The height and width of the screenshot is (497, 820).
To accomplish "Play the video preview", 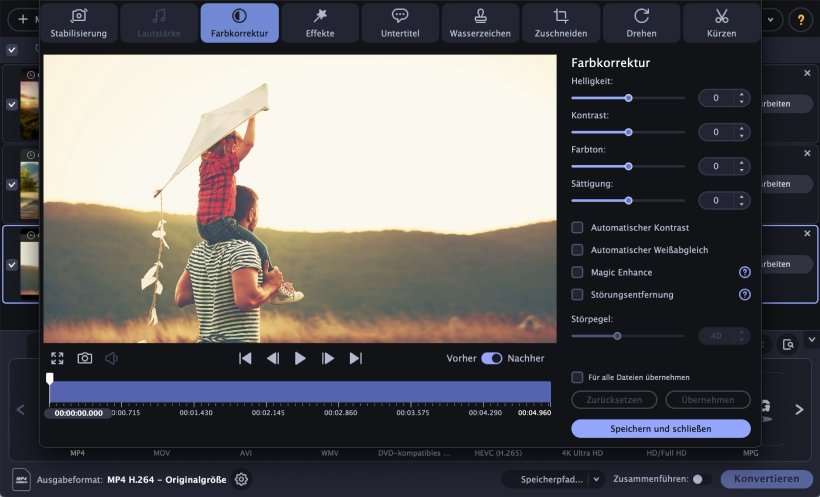I will (x=300, y=358).
